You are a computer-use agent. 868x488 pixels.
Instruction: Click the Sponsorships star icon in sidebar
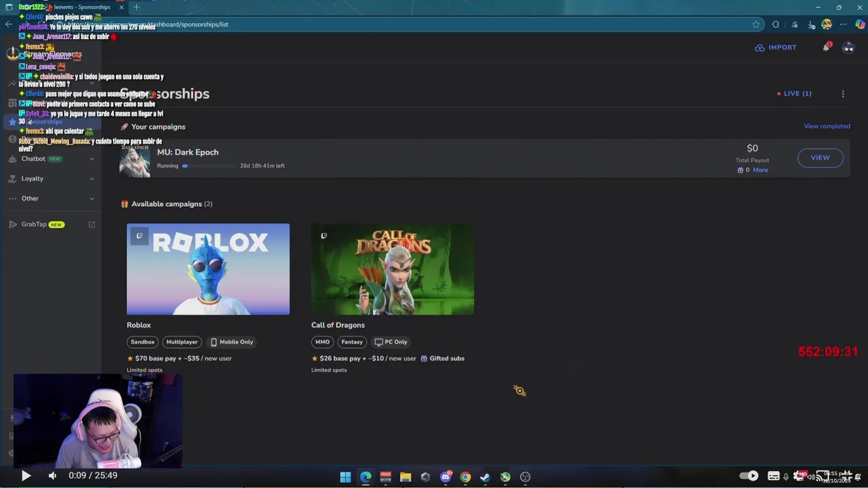(12, 122)
